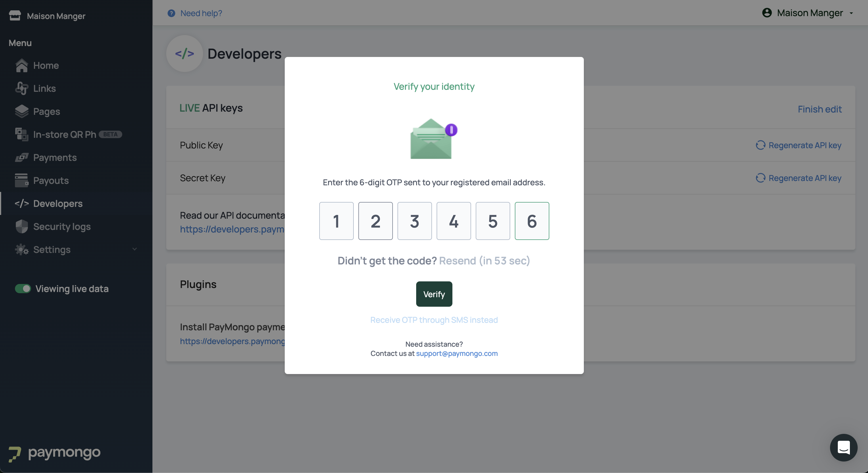Click the Payouts wallet icon

[22, 180]
